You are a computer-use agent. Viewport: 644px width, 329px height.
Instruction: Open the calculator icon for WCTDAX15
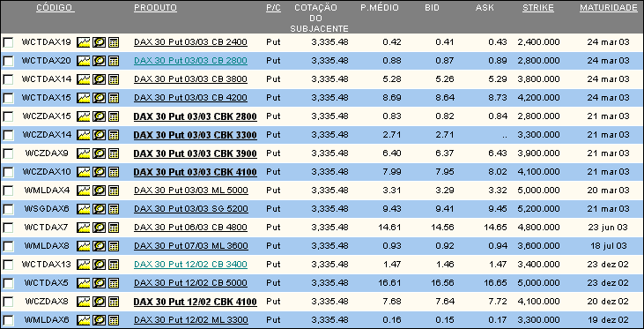click(114, 98)
